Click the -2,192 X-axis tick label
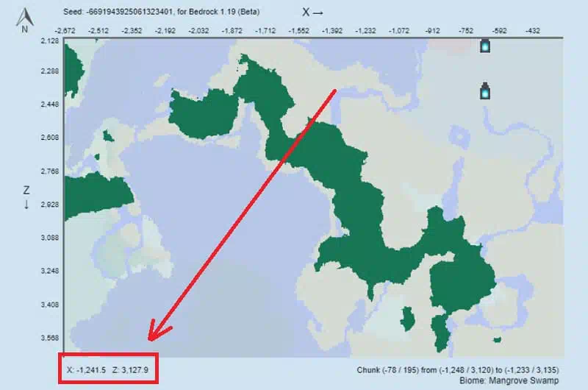588x390 pixels. 165,31
